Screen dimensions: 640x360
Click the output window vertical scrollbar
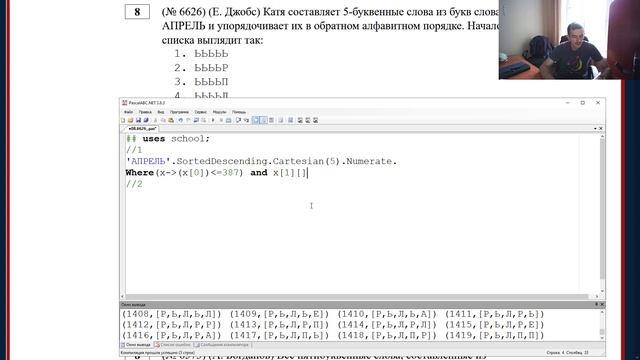[x=602, y=325]
